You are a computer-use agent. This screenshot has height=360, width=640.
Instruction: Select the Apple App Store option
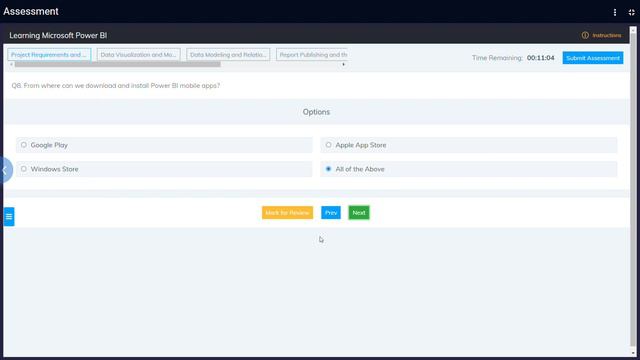469,145
